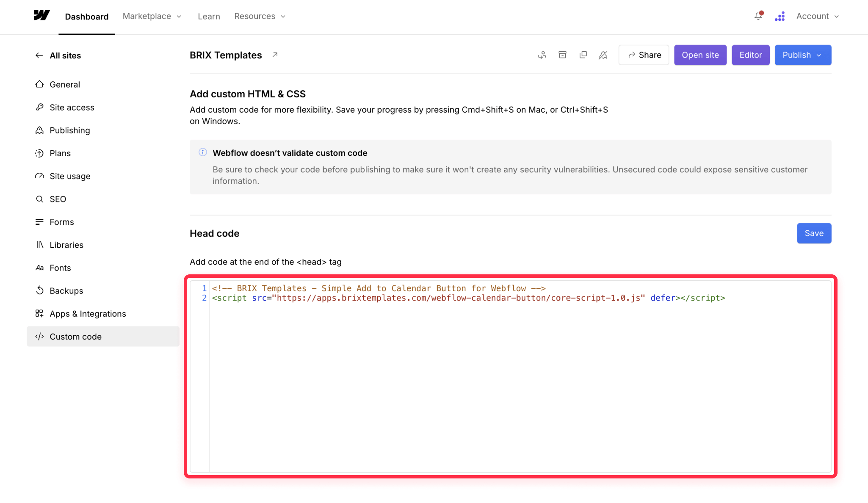
Task: Click the Libraries books icon
Action: pyautogui.click(x=39, y=245)
